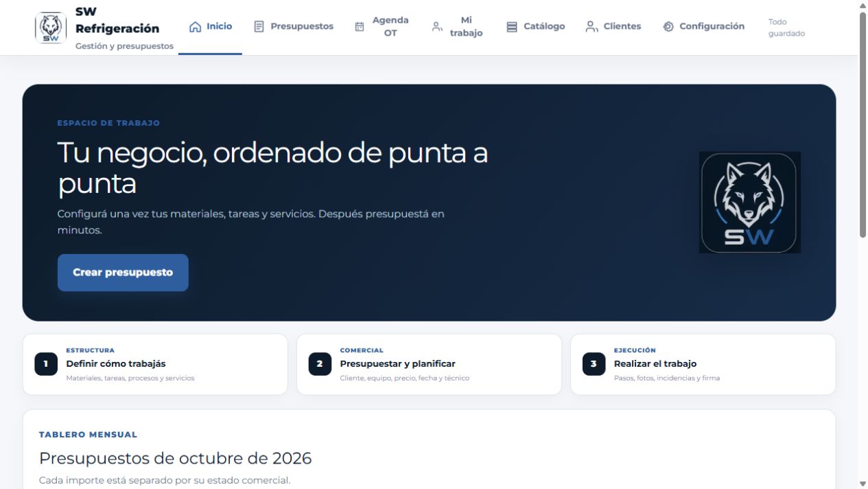Click the home icon beside Inicio
Image resolution: width=868 pixels, height=489 pixels.
pyautogui.click(x=196, y=27)
